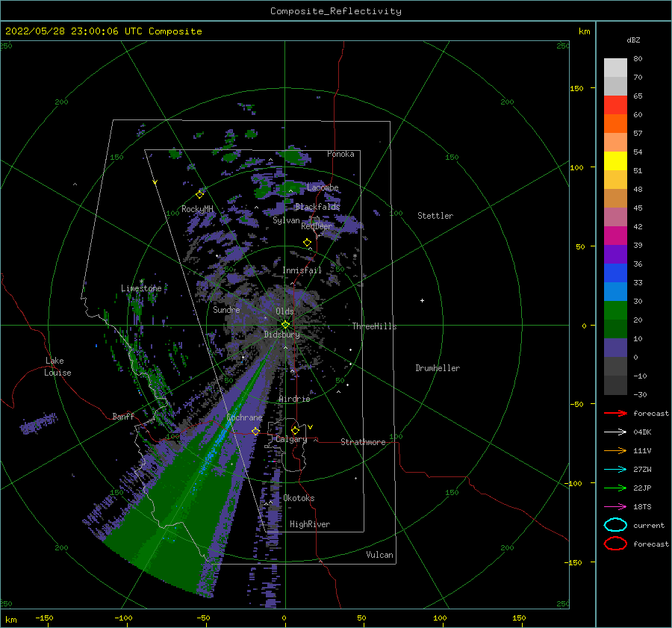Click the Cochrane label
Viewport: 672px width, 628px height.
tap(244, 417)
